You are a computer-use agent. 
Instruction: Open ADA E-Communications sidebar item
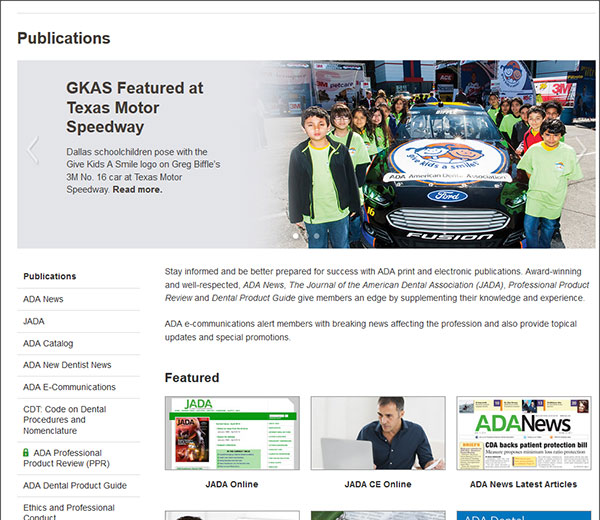click(x=69, y=387)
